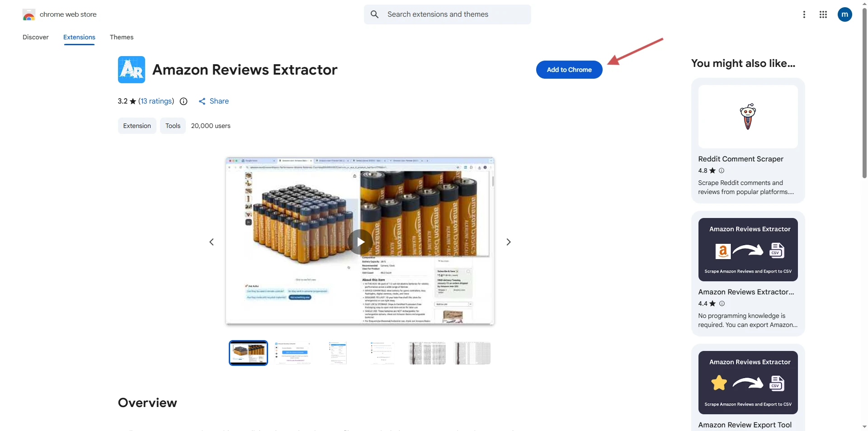Click the Extension category chip
Viewport: 868px width, 431px height.
click(137, 126)
